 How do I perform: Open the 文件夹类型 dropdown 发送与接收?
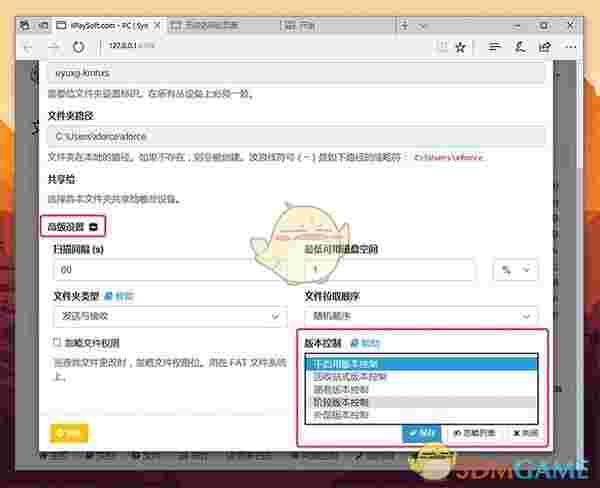pos(170,316)
